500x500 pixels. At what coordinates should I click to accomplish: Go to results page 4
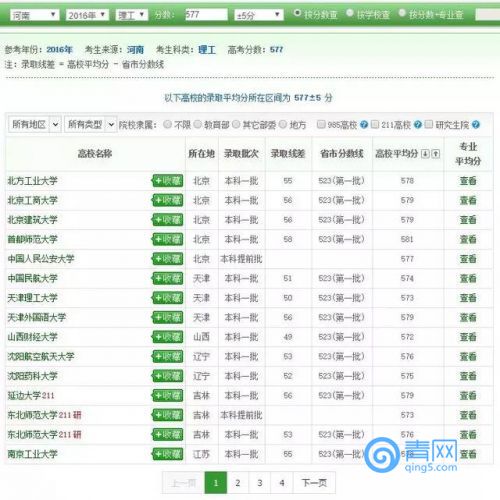[x=282, y=482]
